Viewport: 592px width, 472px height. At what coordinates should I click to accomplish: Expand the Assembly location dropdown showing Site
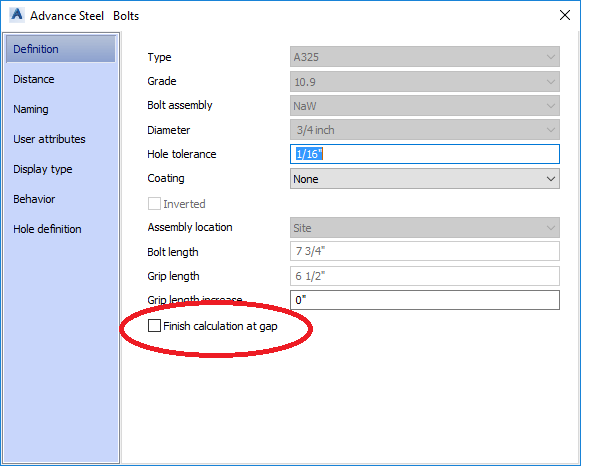424,228
